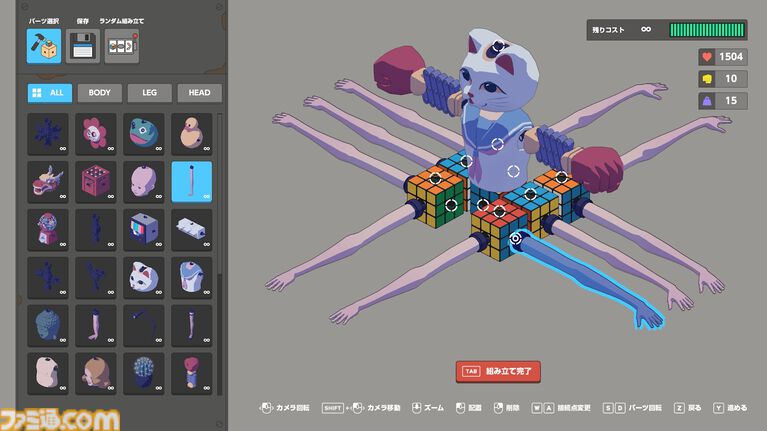Choose the Buddha head part
This screenshot has height=431, width=767.
[48, 326]
